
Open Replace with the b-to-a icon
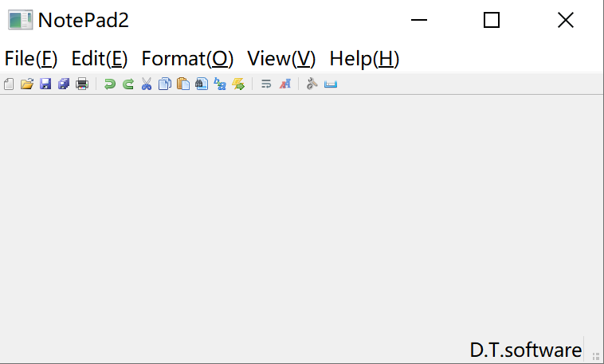tap(220, 84)
